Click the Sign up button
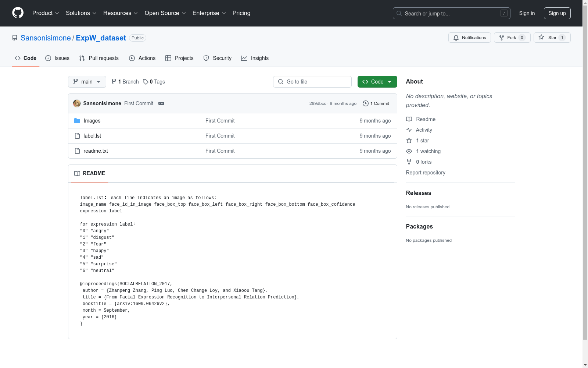 click(x=557, y=13)
